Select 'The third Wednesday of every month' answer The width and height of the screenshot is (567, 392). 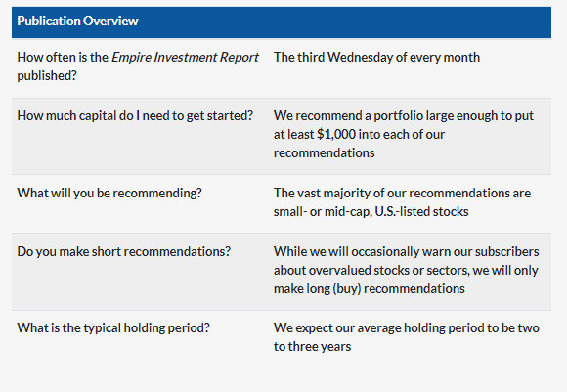[x=376, y=57]
